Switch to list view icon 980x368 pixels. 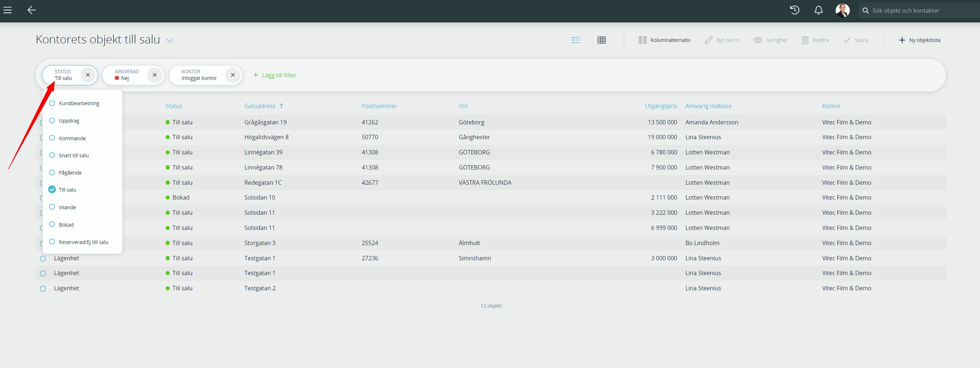(576, 40)
